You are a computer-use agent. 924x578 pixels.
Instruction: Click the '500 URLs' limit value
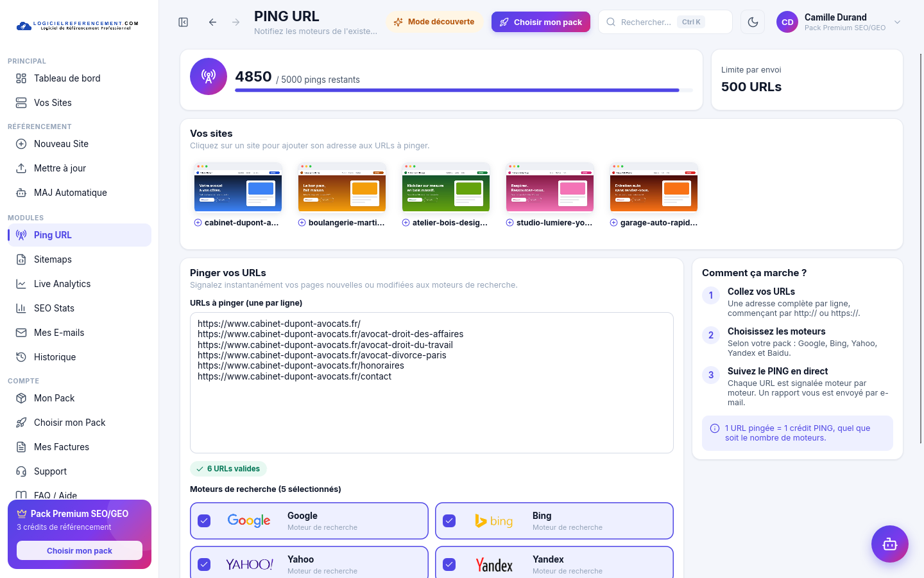(751, 87)
